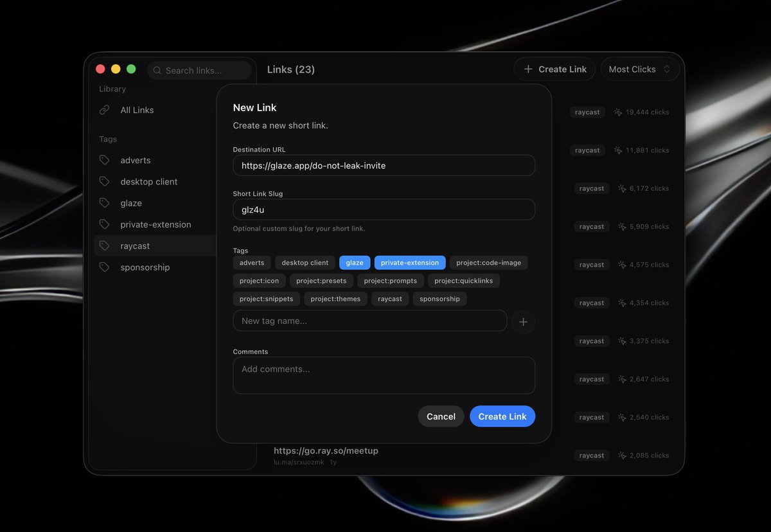The image size is (771, 532).
Task: Click the clicks icon beside 4,575 clicks
Action: tap(622, 265)
